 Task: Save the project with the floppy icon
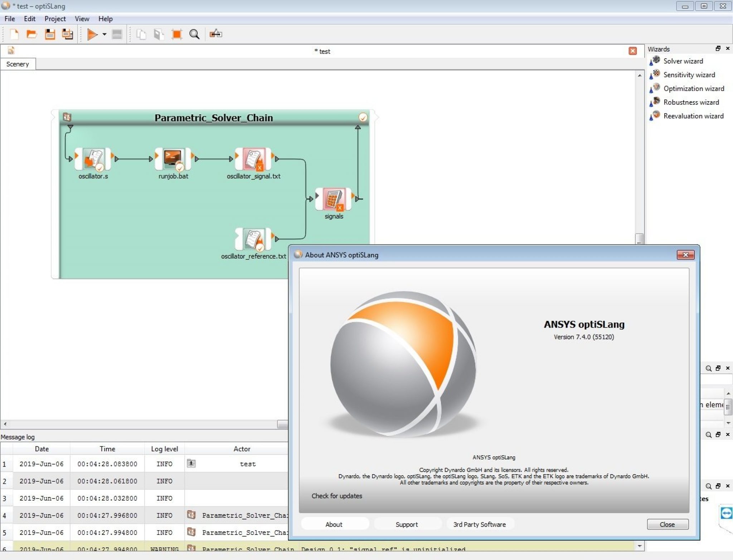tap(50, 34)
